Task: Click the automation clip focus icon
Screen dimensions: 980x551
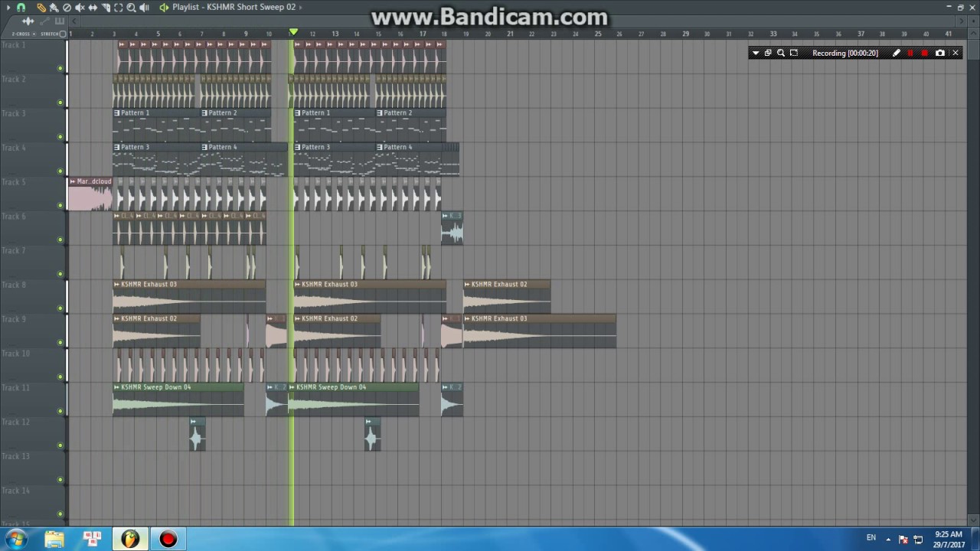Action: (x=44, y=21)
